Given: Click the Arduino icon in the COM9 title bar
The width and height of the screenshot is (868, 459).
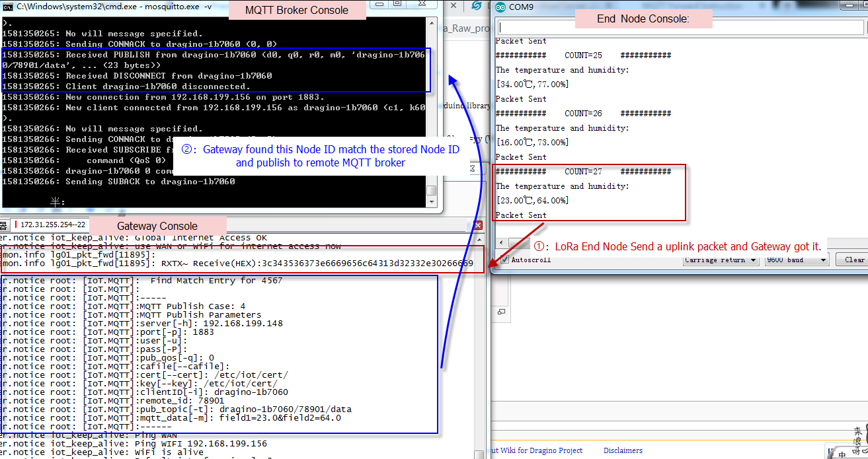Looking at the screenshot, I should point(499,7).
